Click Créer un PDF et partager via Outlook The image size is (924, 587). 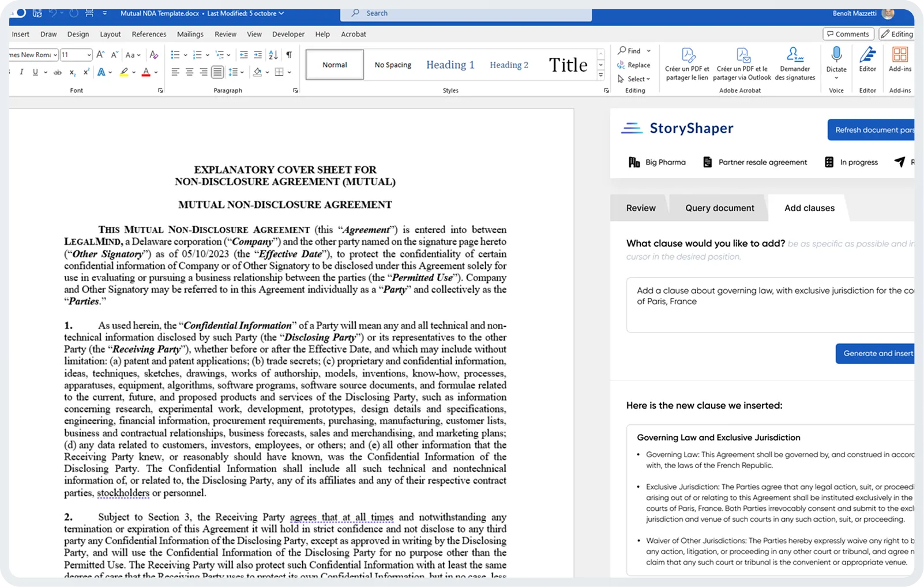pos(742,64)
